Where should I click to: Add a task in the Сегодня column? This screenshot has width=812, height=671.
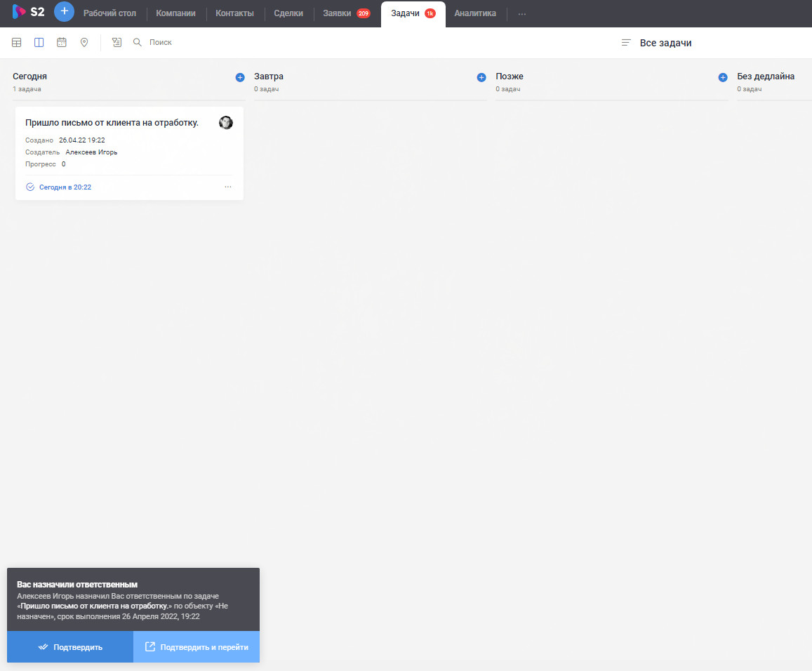pos(240,77)
